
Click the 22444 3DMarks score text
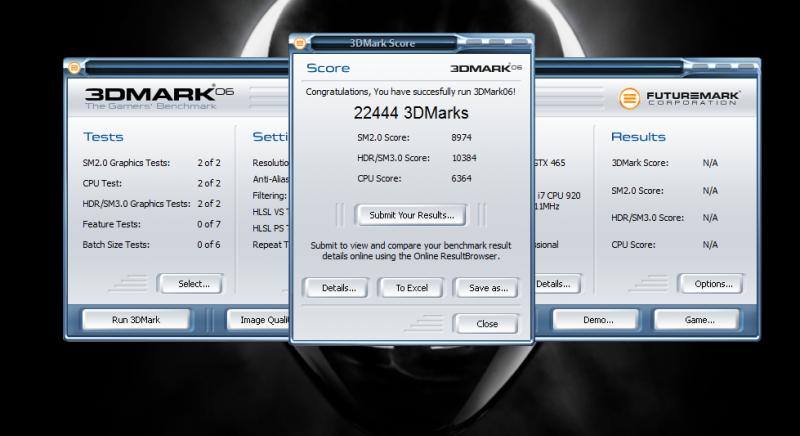(411, 113)
